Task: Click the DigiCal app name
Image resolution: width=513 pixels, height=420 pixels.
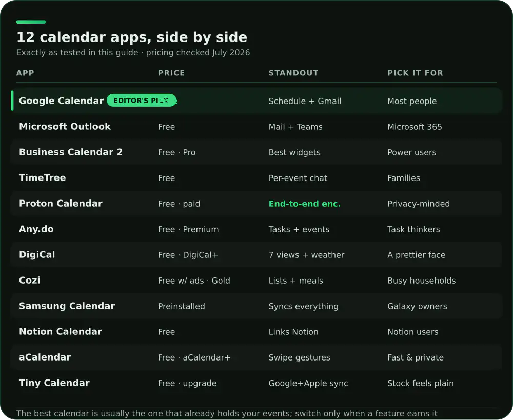Action: [37, 255]
